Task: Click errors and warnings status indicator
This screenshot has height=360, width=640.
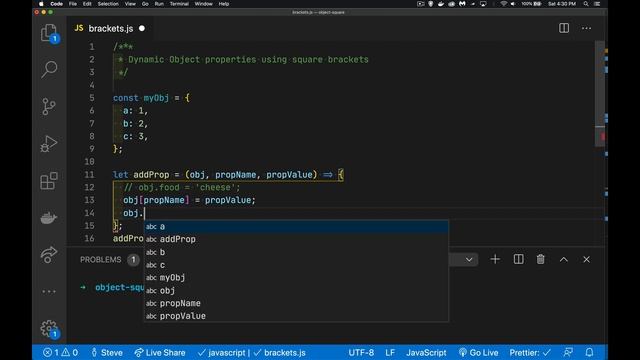Action: coord(60,353)
